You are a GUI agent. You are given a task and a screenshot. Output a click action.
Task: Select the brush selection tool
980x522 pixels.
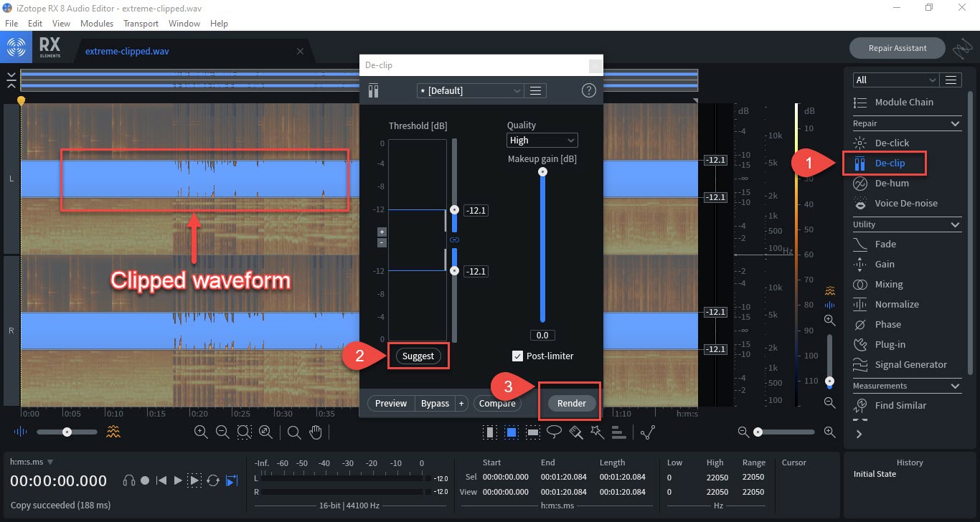pos(575,432)
